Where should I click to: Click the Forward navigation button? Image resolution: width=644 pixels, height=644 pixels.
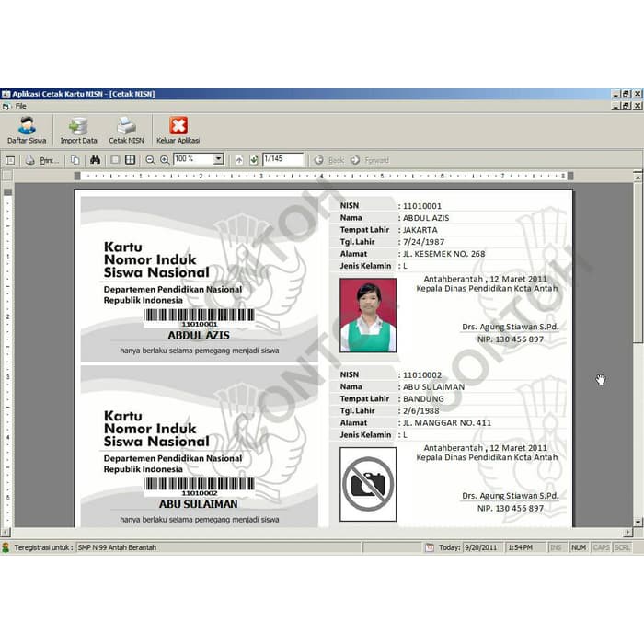(370, 160)
